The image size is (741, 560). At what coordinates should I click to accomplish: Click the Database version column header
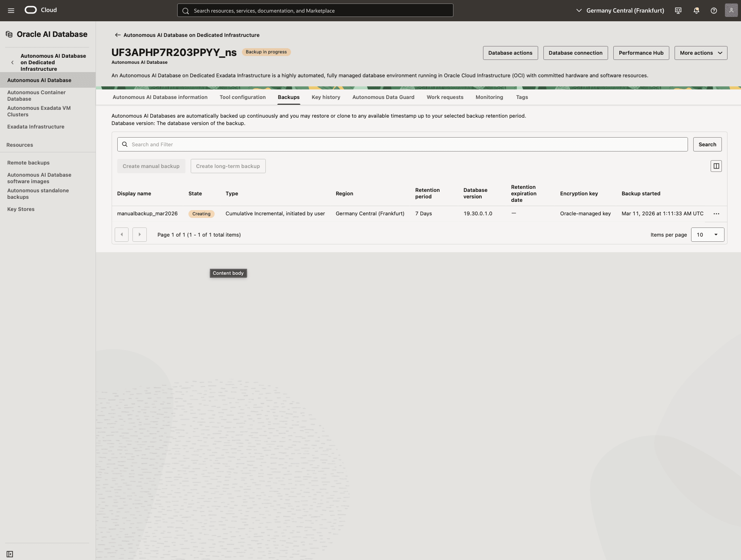point(475,194)
